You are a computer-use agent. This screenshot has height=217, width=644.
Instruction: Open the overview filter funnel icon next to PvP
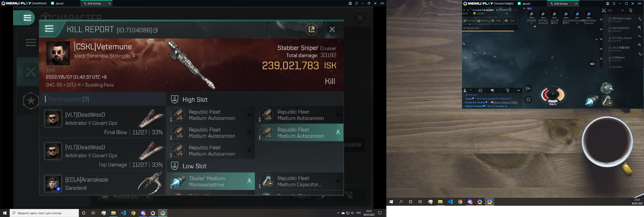pyautogui.click(x=631, y=10)
